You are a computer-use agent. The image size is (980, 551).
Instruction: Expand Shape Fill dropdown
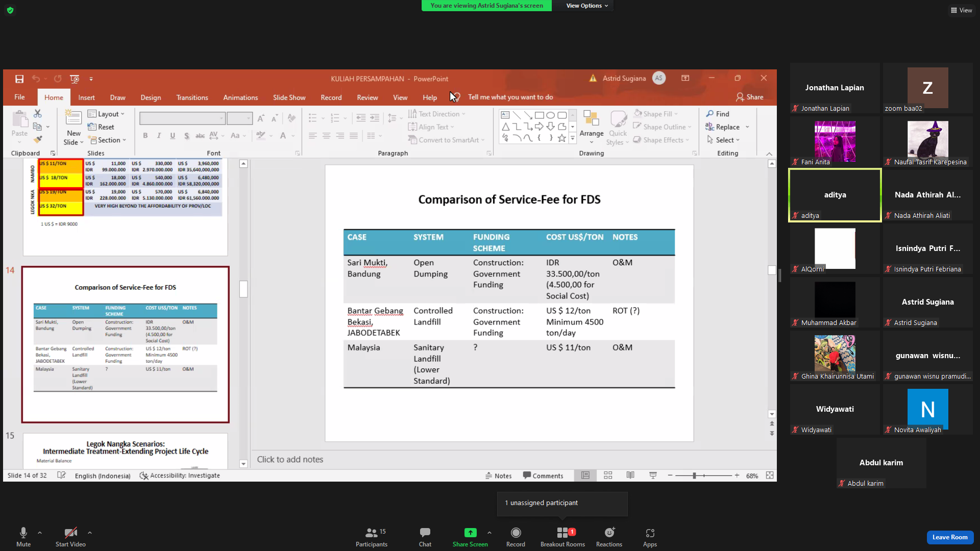click(x=655, y=114)
